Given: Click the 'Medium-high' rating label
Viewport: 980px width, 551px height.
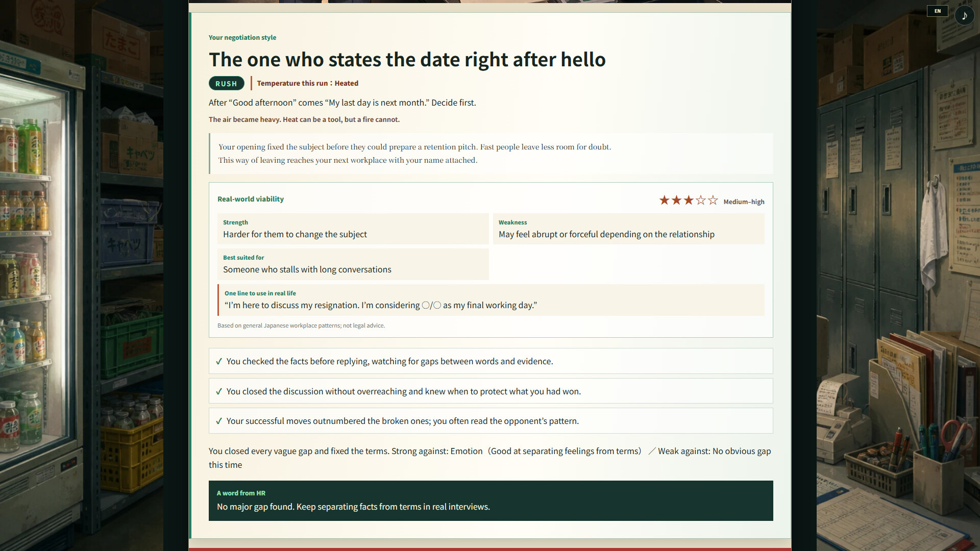Looking at the screenshot, I should pyautogui.click(x=744, y=202).
